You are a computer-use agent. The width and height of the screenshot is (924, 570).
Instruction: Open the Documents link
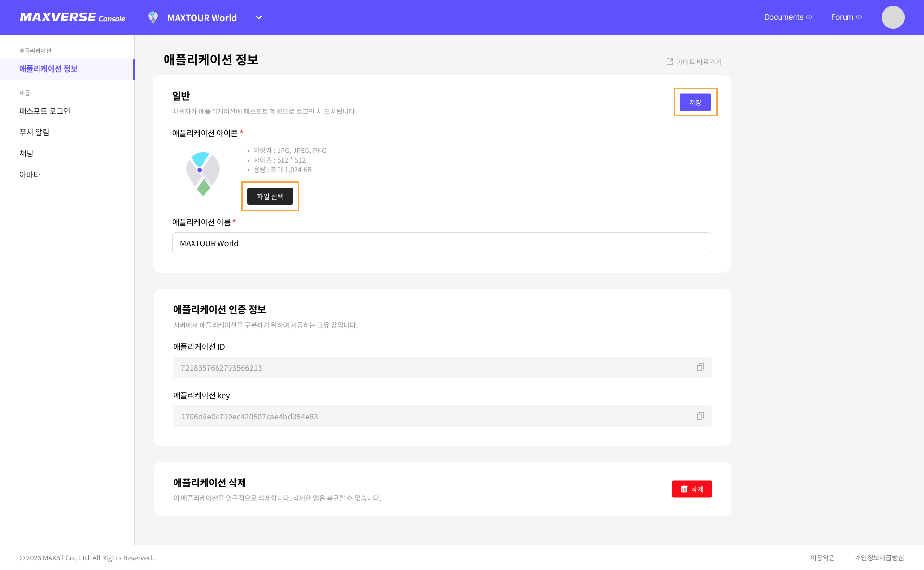click(788, 17)
